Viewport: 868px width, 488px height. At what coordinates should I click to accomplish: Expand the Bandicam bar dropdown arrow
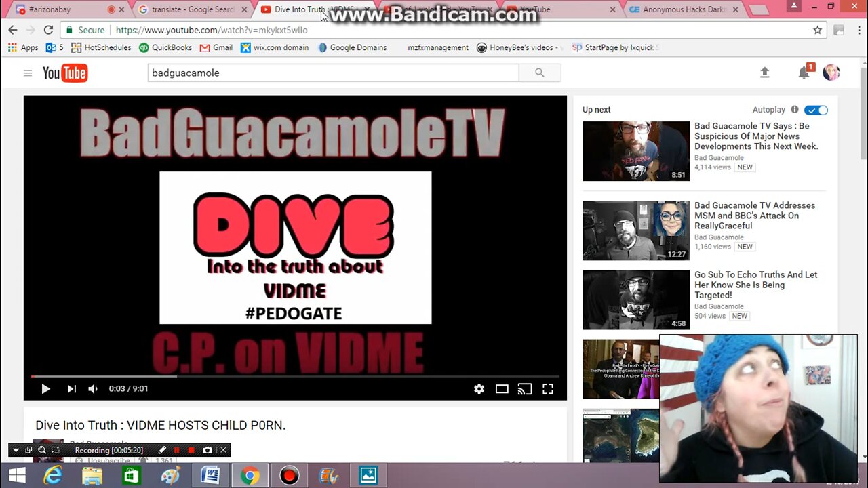pyautogui.click(x=16, y=450)
